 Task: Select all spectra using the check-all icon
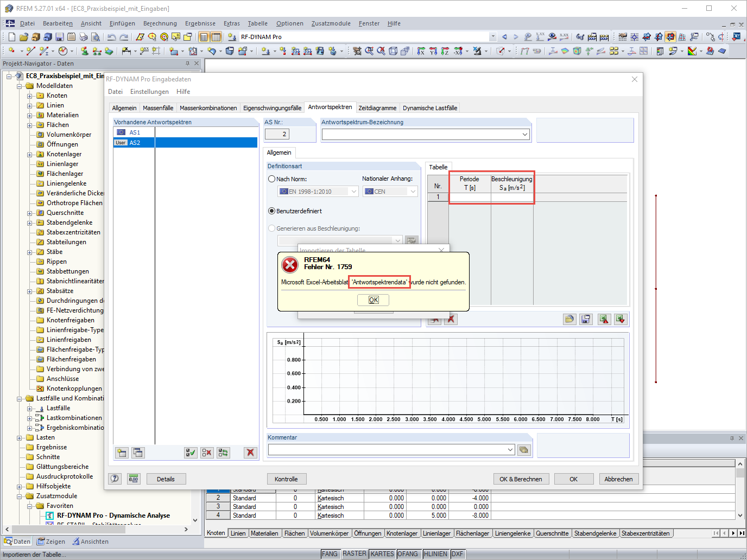coord(191,453)
